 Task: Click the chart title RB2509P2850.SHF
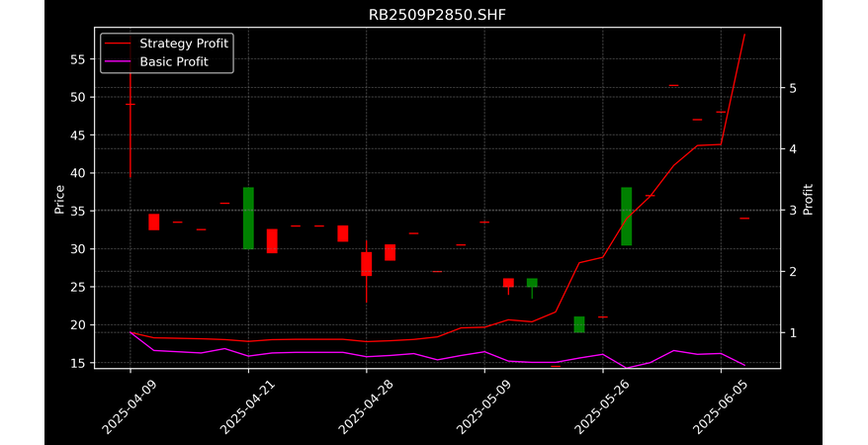[437, 15]
